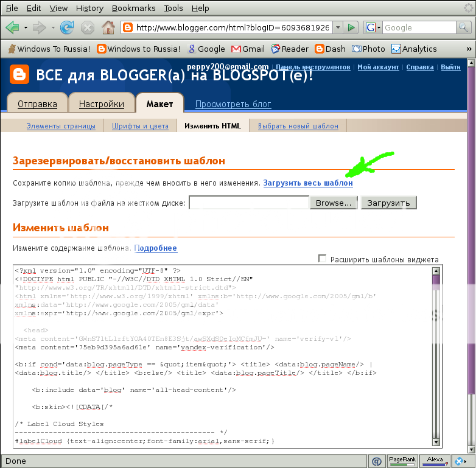Image resolution: width=476 pixels, height=468 pixels.
Task: Click the browser Back arrow button
Action: click(12, 28)
